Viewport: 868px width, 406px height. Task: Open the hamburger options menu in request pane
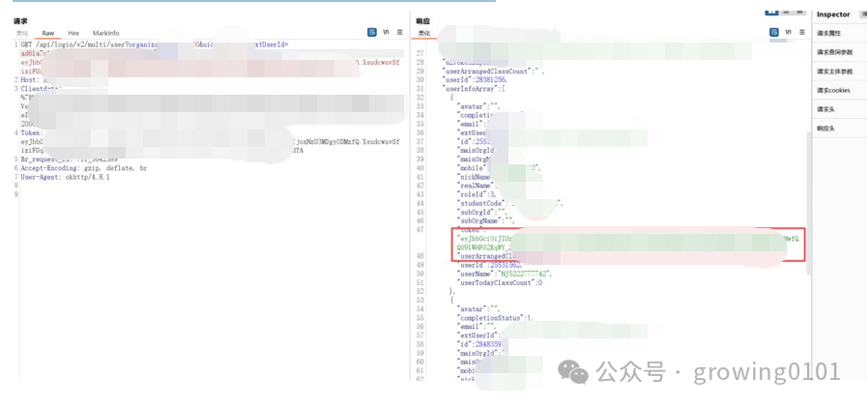point(399,33)
